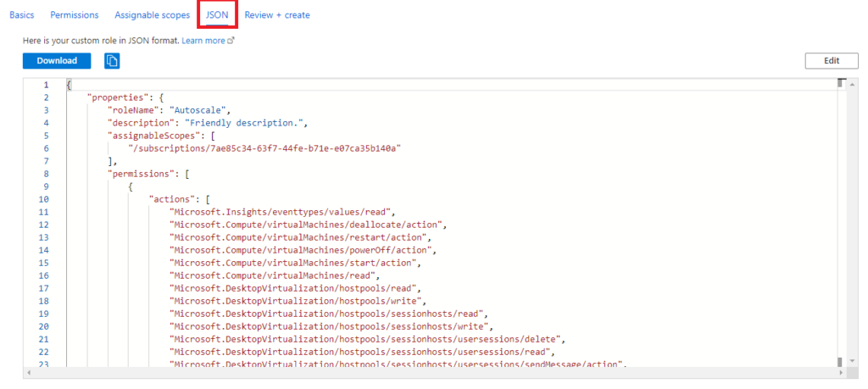Viewport: 868px width, 389px height.
Task: Click the horizontal scrollbar right arrow
Action: click(842, 373)
